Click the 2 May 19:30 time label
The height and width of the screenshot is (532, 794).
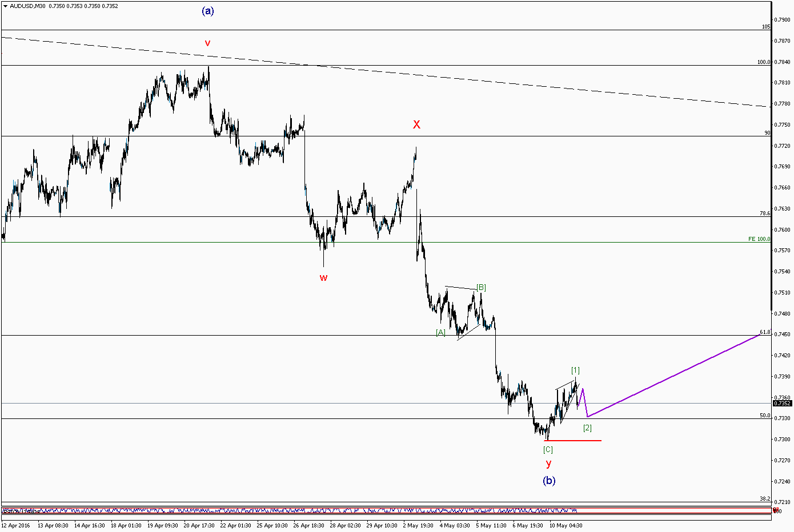click(418, 525)
